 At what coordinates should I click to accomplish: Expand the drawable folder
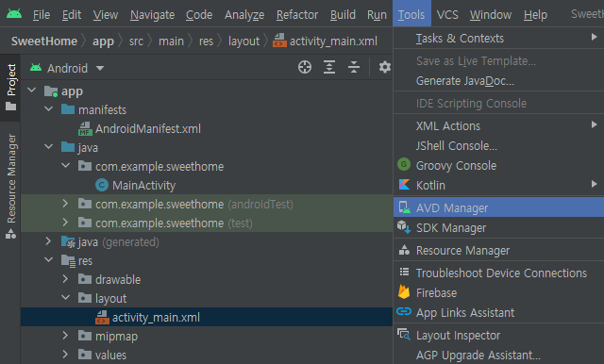(x=65, y=279)
